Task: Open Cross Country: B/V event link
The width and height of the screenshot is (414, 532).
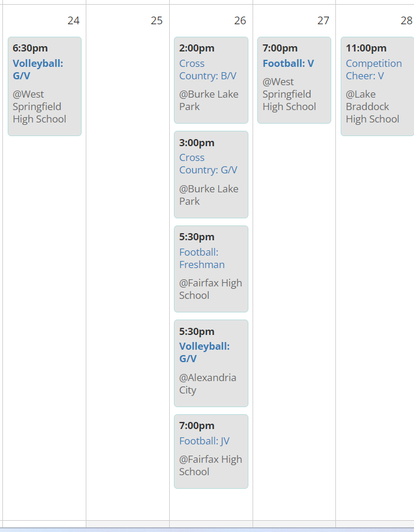Action: (208, 69)
